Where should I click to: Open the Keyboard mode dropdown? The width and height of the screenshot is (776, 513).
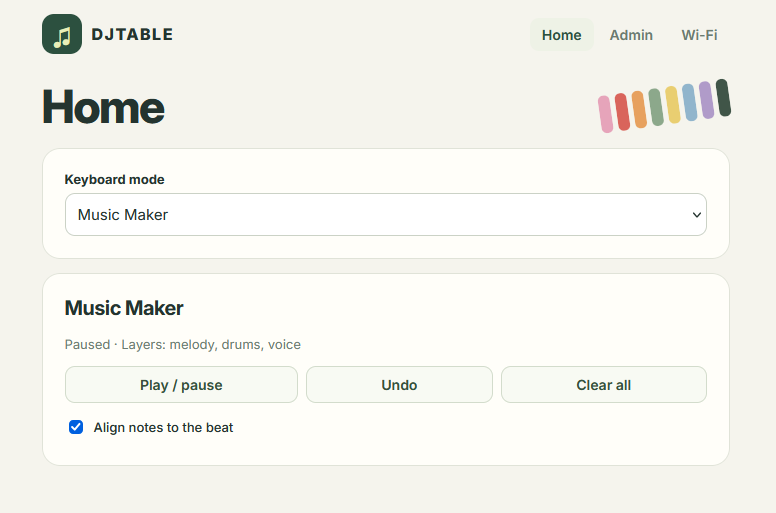386,215
